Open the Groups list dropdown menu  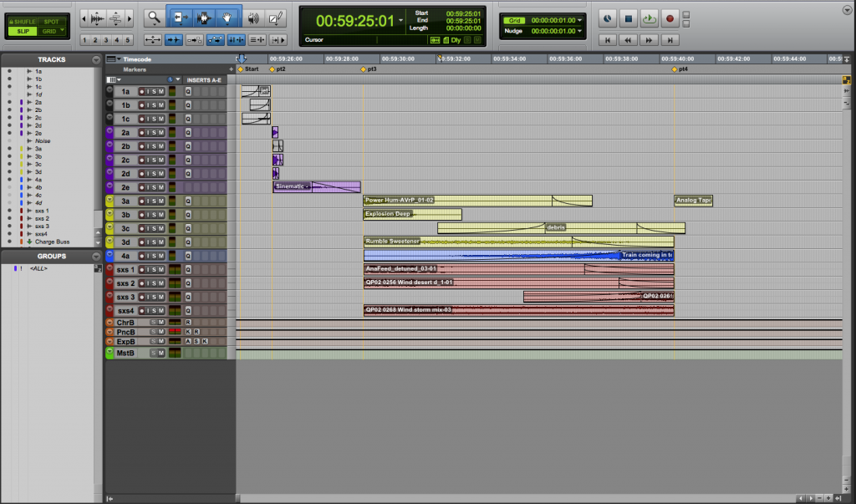(x=95, y=257)
